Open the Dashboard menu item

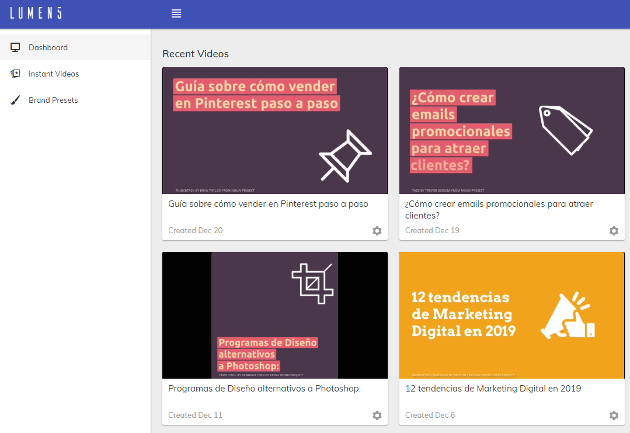(x=76, y=47)
